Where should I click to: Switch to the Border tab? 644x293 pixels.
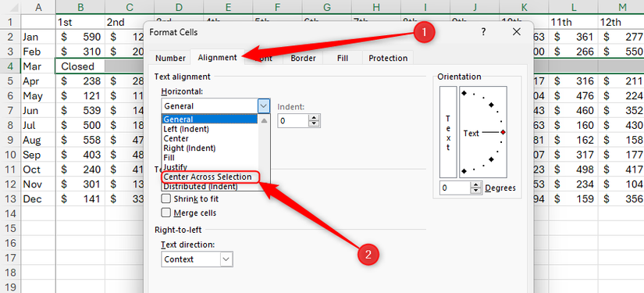pos(303,58)
